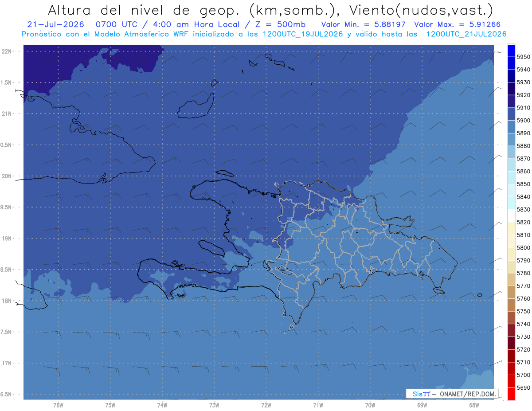The height and width of the screenshot is (411, 532).
Task: Click the '72W' longitude label
Action: point(266,405)
